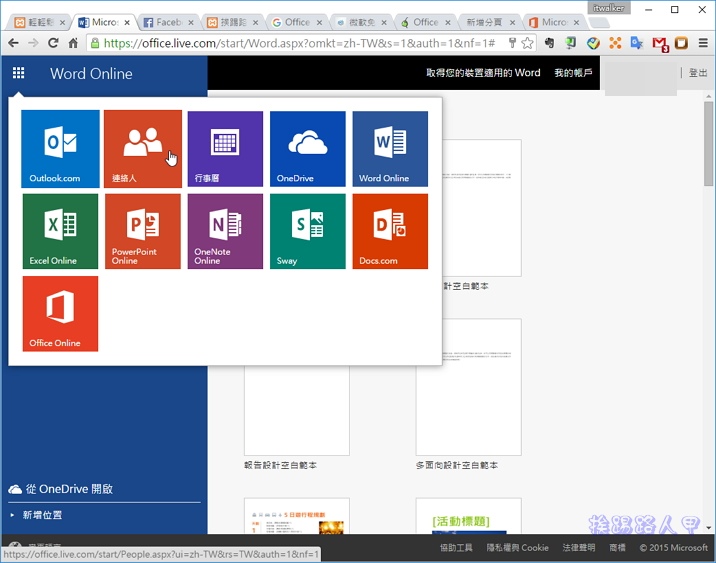Click 取得您的裝置適用的 Word link
Image resolution: width=716 pixels, height=563 pixels.
(483, 73)
